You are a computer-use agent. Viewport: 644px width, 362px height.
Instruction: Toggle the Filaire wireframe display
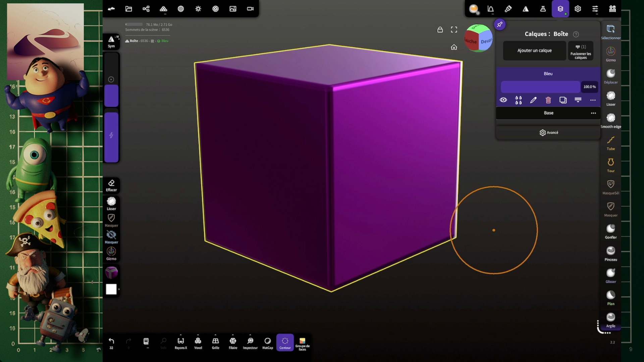pos(233,343)
